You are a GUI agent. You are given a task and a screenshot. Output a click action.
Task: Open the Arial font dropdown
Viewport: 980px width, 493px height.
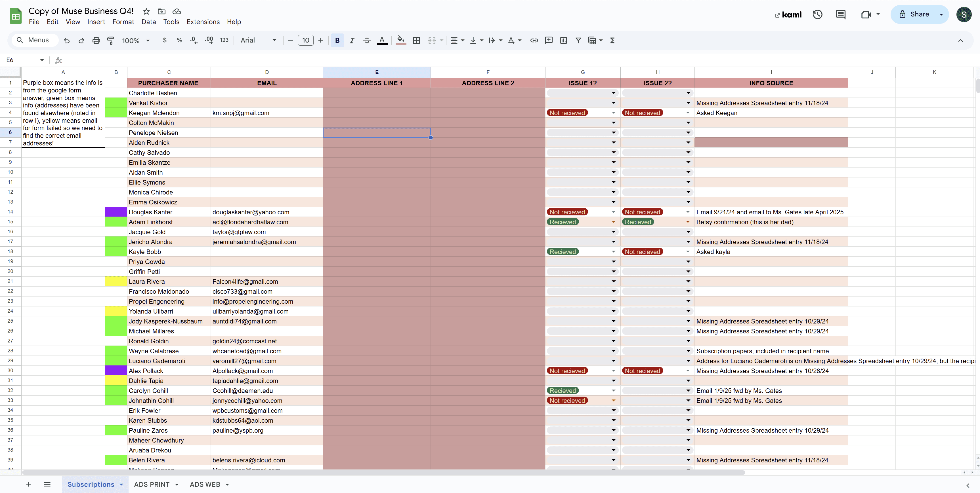(258, 40)
